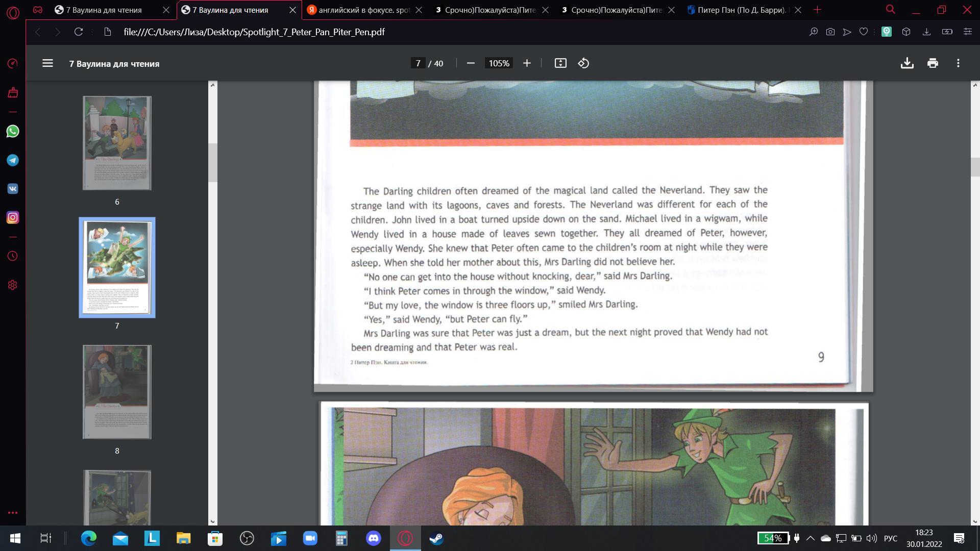The image size is (980, 551).
Task: Show hidden system tray icons
Action: [810, 538]
